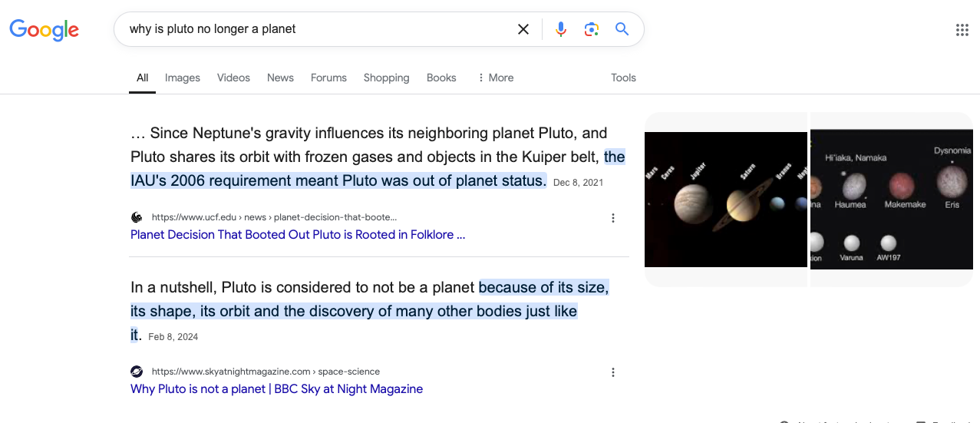Switch to the Images tab
The width and height of the screenshot is (980, 423).
pyautogui.click(x=183, y=78)
